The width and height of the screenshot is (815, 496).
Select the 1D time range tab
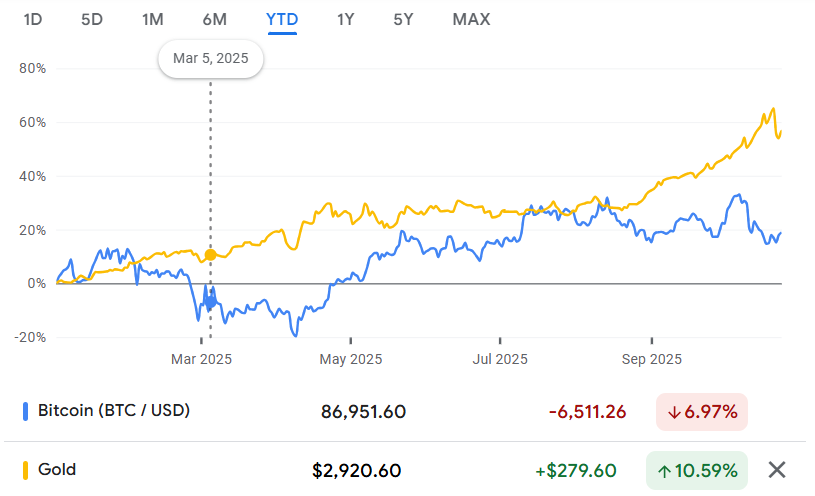33,19
